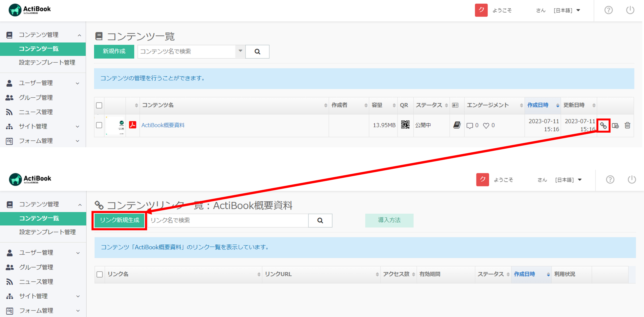Click the heart likes icon

[486, 126]
